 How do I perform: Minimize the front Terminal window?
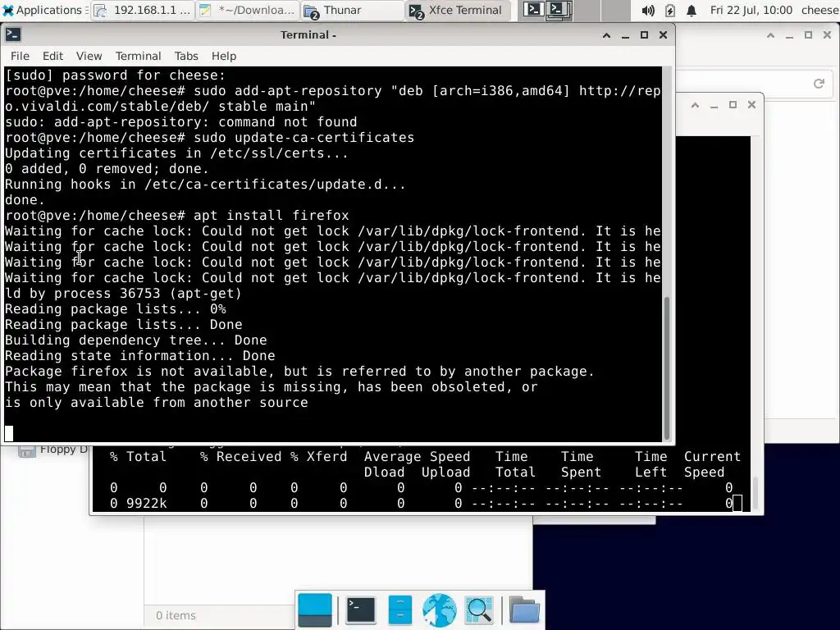pos(625,34)
